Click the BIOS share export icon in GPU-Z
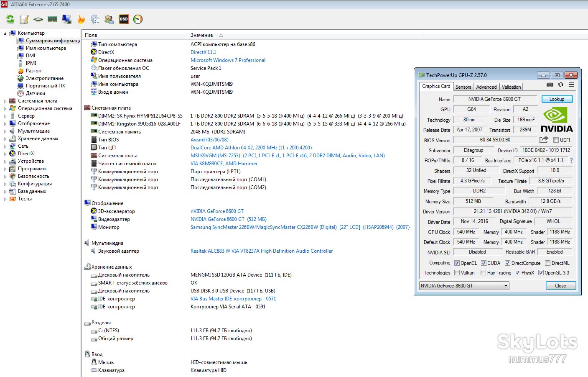 click(x=544, y=140)
